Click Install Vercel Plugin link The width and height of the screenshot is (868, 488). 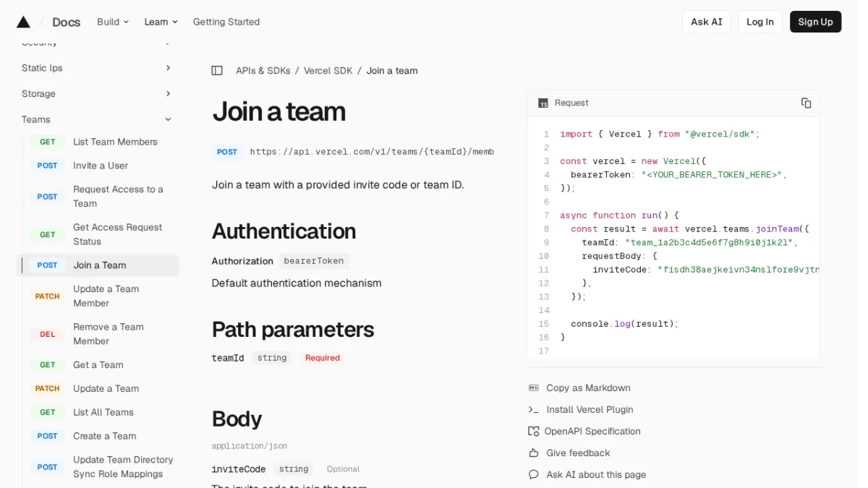tap(590, 410)
